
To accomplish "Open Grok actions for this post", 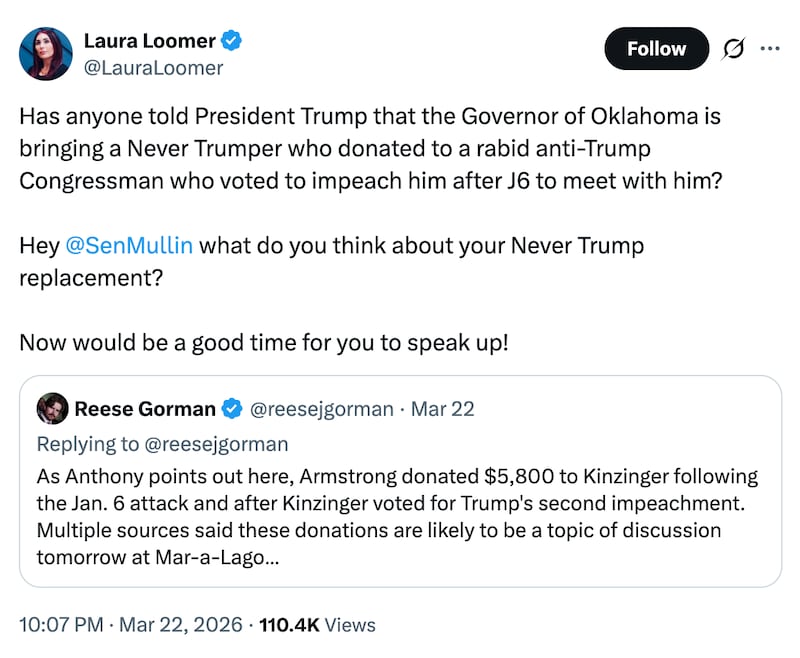I will (731, 48).
